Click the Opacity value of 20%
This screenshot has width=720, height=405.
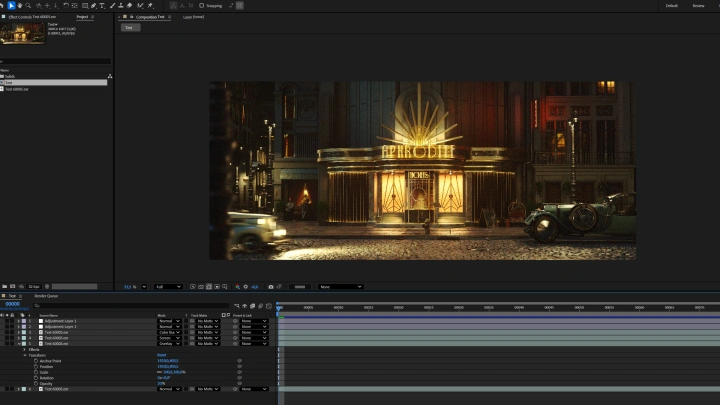pos(160,383)
